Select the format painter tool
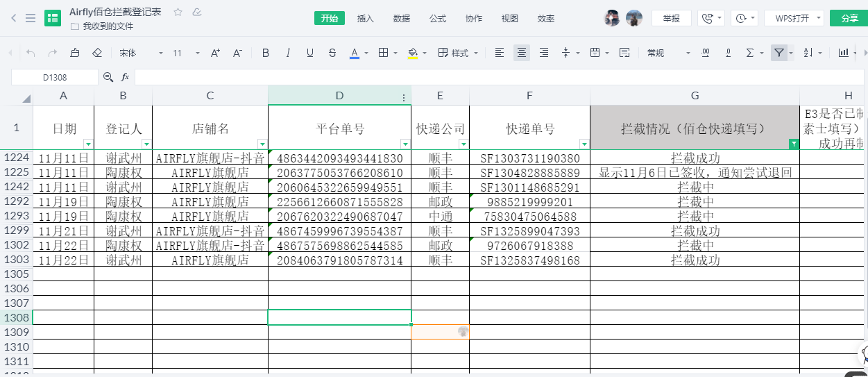Image resolution: width=868 pixels, height=377 pixels. click(x=75, y=53)
